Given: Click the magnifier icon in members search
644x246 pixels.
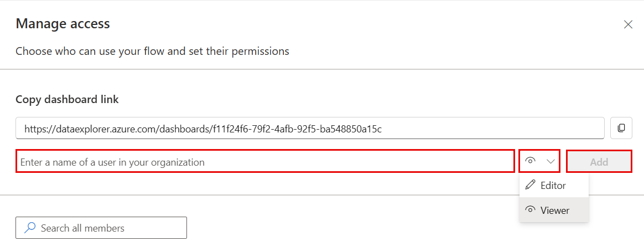Looking at the screenshot, I should (30, 228).
